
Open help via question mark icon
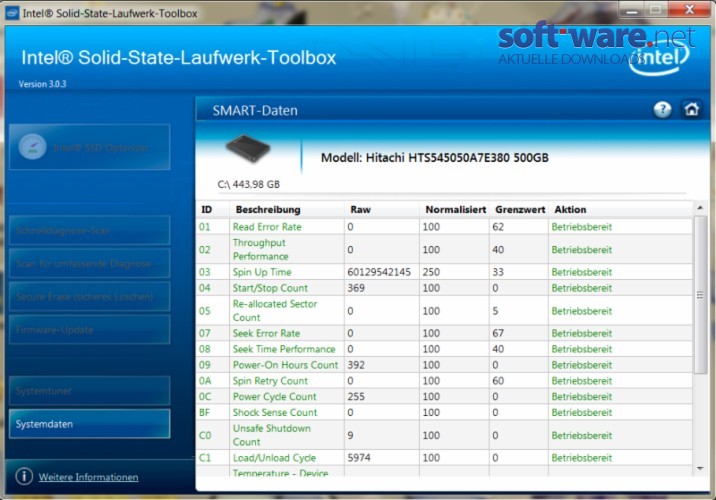pyautogui.click(x=662, y=110)
